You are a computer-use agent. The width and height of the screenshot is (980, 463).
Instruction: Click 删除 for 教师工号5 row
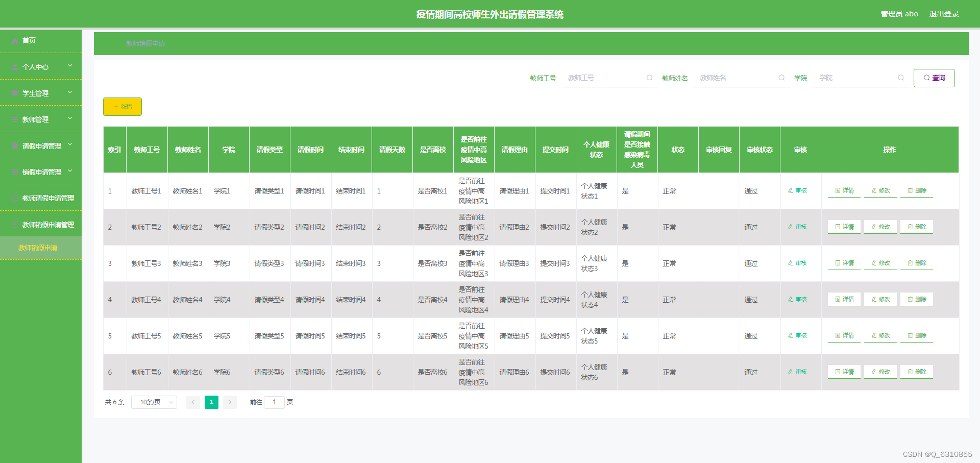(917, 335)
